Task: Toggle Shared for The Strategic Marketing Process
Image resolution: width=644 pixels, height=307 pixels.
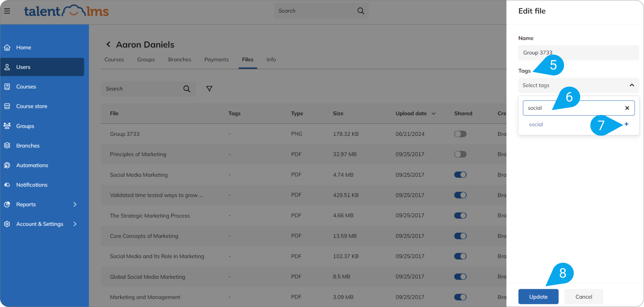Action: [x=460, y=216]
